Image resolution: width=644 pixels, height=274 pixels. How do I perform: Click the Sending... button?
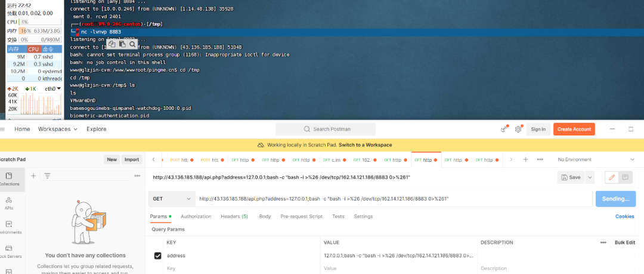point(615,199)
